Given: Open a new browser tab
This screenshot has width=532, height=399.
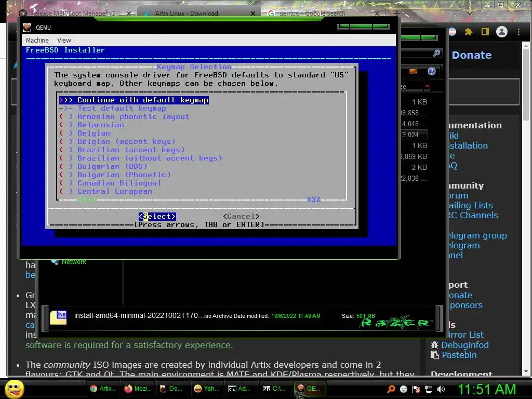Looking at the screenshot, I should (x=396, y=13).
